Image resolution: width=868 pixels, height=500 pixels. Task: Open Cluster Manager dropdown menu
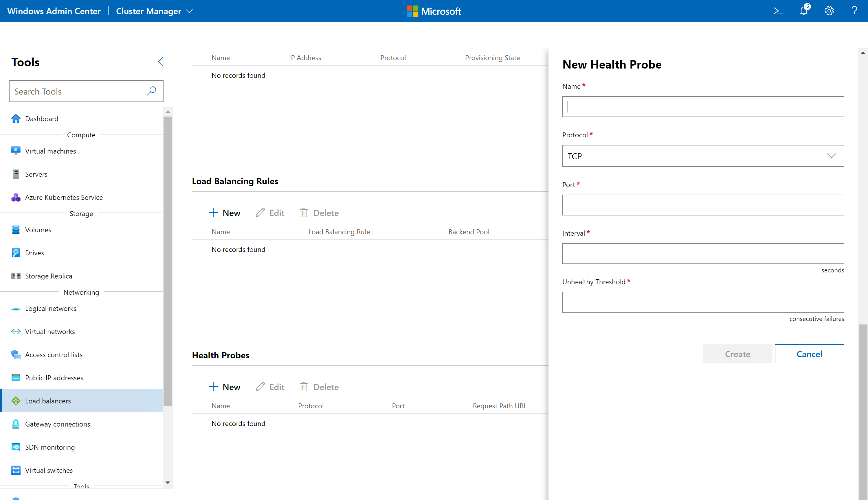pos(154,11)
